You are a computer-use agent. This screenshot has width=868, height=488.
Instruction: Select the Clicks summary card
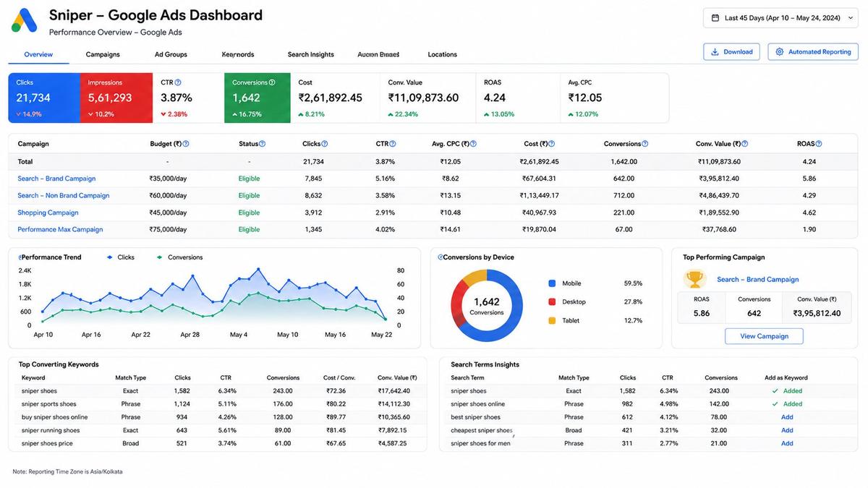43,98
